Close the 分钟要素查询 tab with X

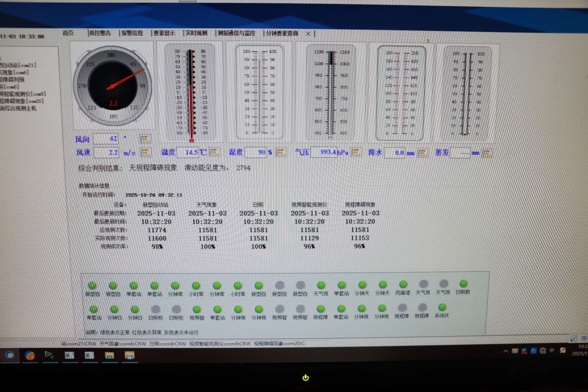[308, 33]
